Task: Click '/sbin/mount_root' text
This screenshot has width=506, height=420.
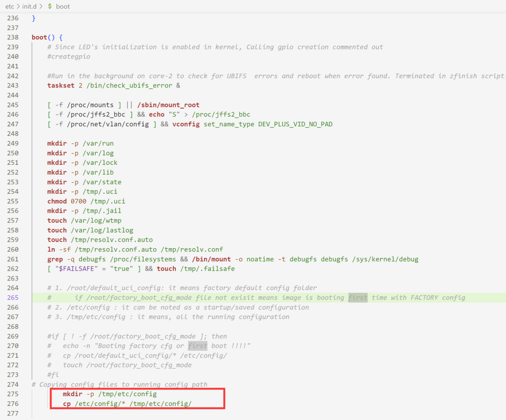Action: pyautogui.click(x=169, y=105)
